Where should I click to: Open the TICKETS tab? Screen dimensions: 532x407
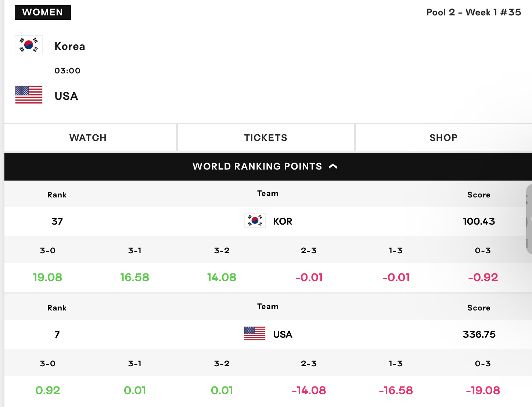(266, 138)
